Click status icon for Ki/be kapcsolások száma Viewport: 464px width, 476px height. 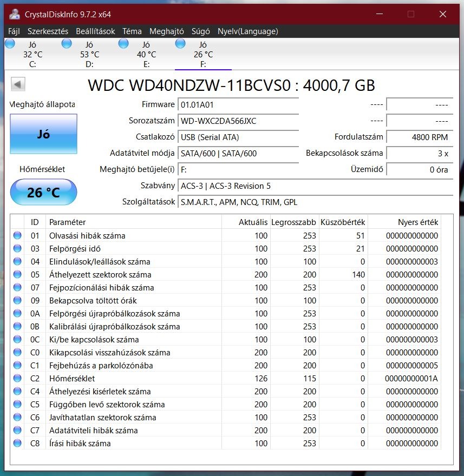tap(17, 339)
